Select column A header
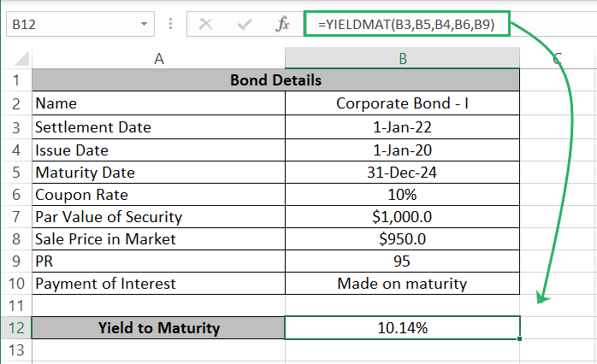597x364 pixels. point(158,58)
